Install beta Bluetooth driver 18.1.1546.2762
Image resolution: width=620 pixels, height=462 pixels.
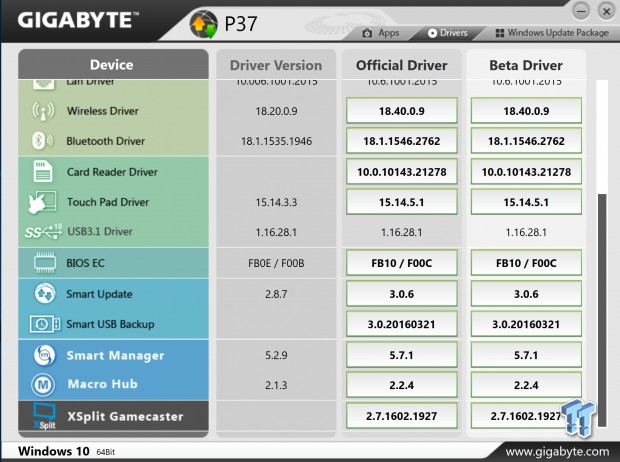pyautogui.click(x=526, y=141)
